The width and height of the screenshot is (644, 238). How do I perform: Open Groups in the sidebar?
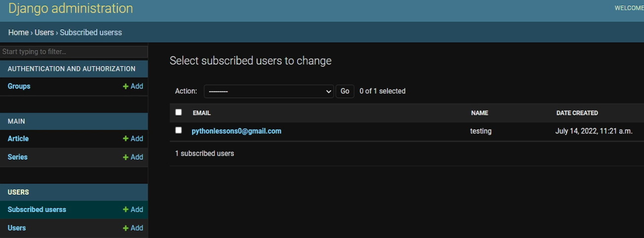point(19,86)
